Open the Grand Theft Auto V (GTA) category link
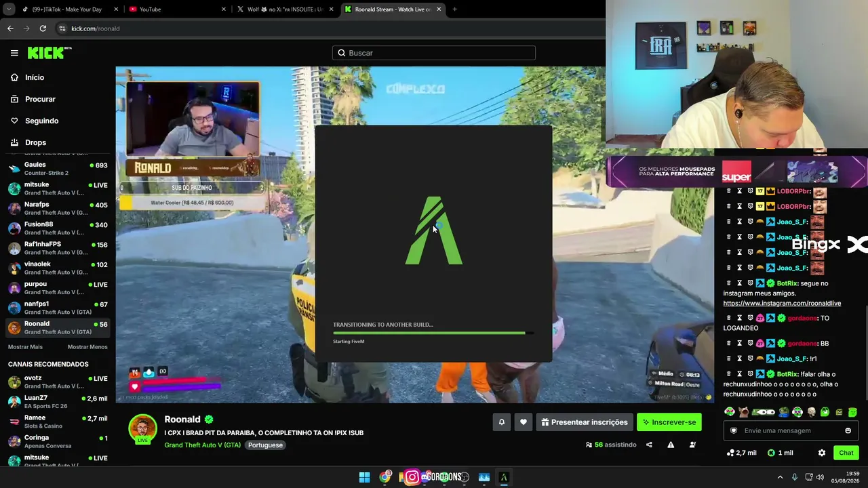 pos(202,445)
